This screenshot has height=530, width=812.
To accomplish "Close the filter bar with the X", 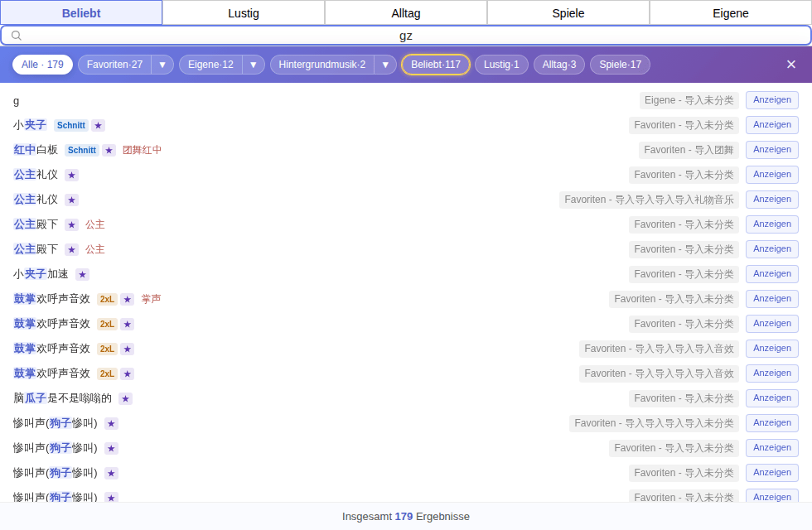I will click(x=790, y=65).
